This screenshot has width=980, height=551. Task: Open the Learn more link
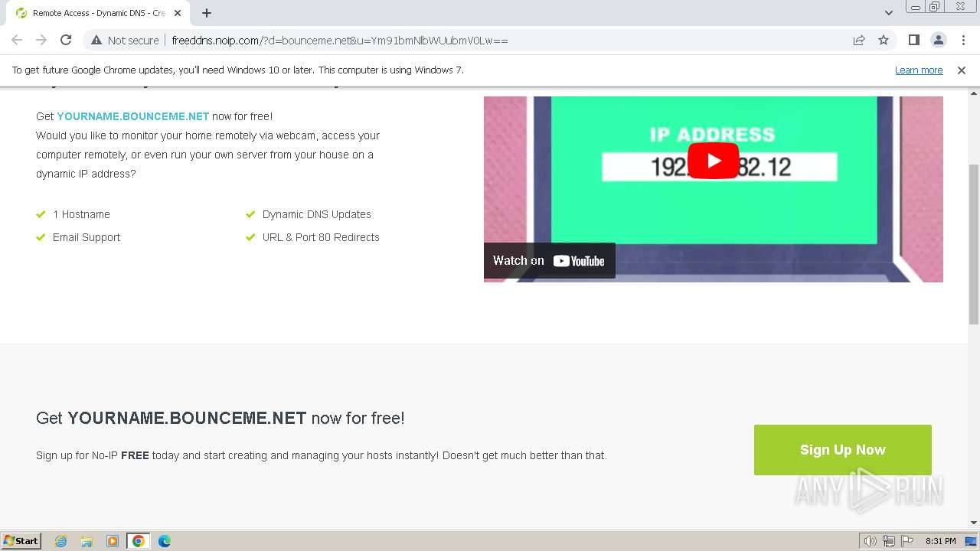[x=919, y=70]
